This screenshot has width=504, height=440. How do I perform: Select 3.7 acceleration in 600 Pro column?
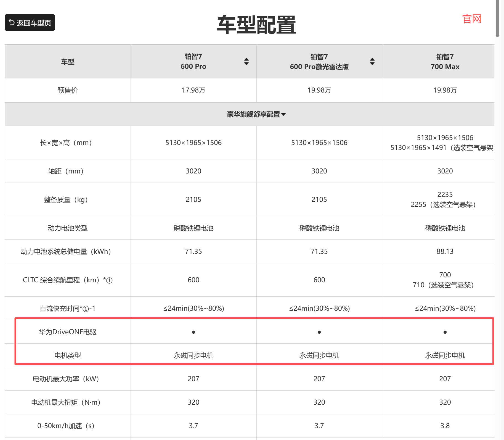pyautogui.click(x=193, y=426)
